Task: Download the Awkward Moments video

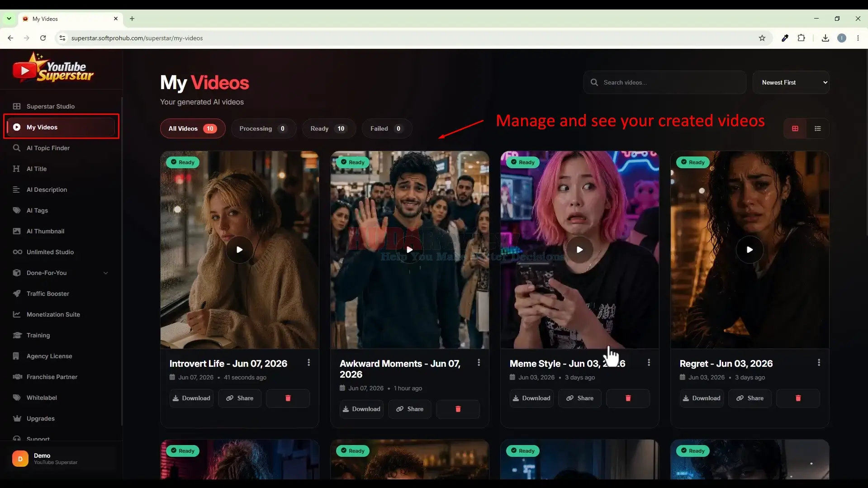Action: pos(361,409)
